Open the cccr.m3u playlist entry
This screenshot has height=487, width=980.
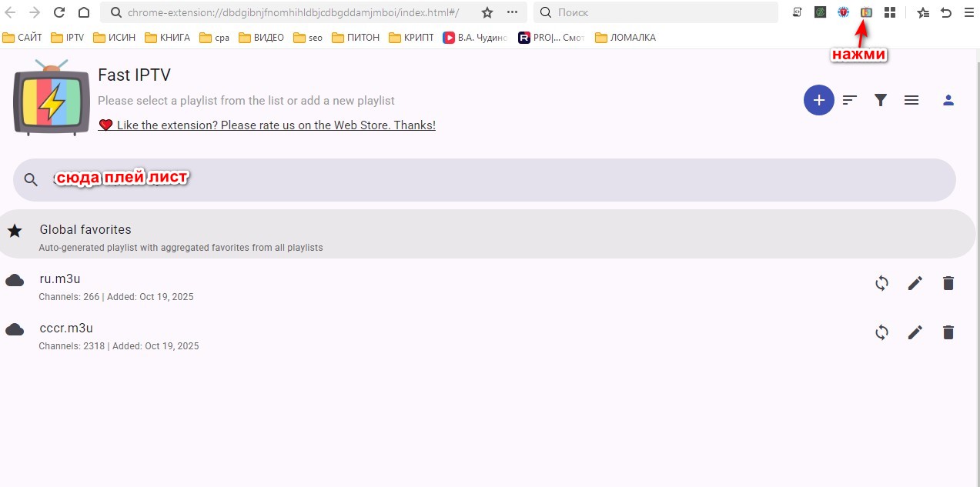(x=66, y=329)
